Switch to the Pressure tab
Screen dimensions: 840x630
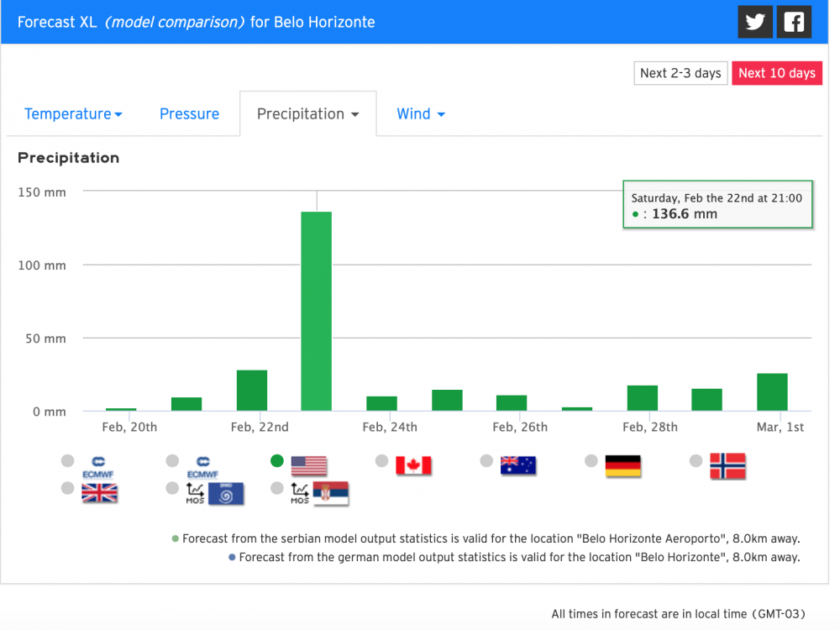[x=189, y=114]
